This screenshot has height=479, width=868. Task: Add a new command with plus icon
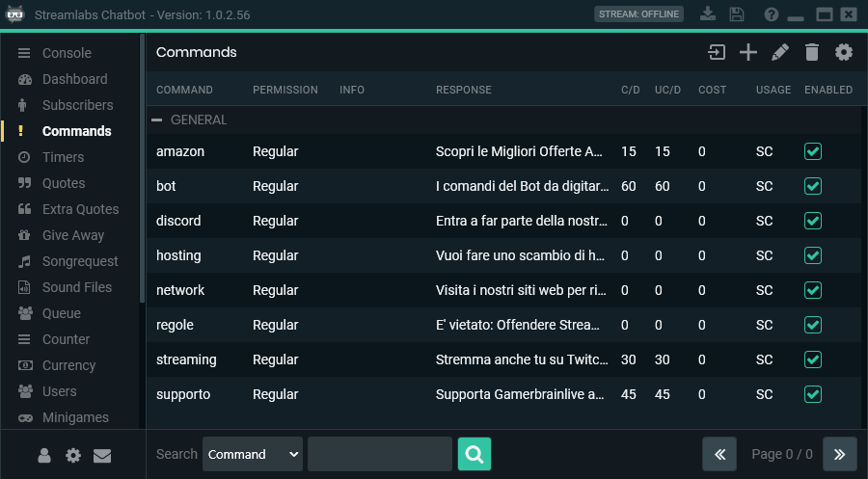[x=747, y=53]
